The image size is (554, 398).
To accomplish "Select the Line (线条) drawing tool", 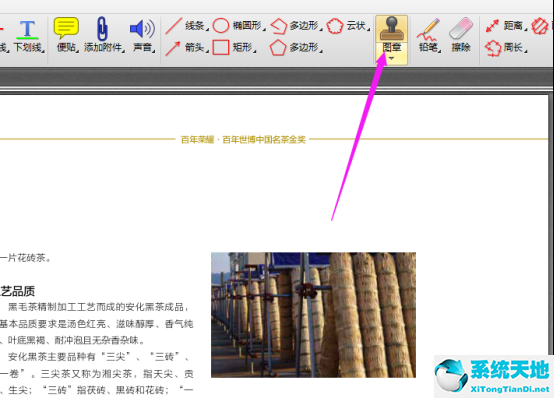I will [187, 26].
